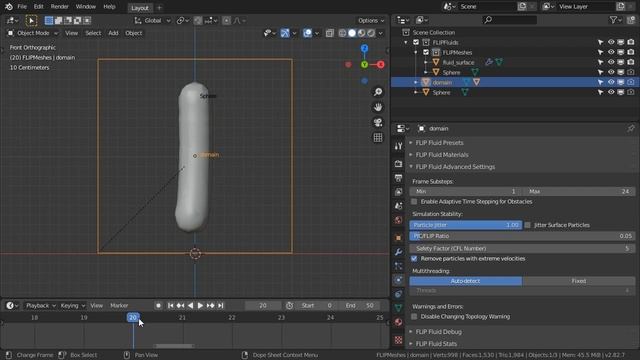Open the Options dropdown in viewport

(x=371, y=20)
